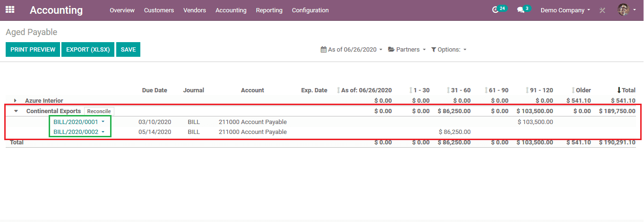The image size is (644, 222).
Task: Collapse the Continental Exports row
Action: pos(16,111)
